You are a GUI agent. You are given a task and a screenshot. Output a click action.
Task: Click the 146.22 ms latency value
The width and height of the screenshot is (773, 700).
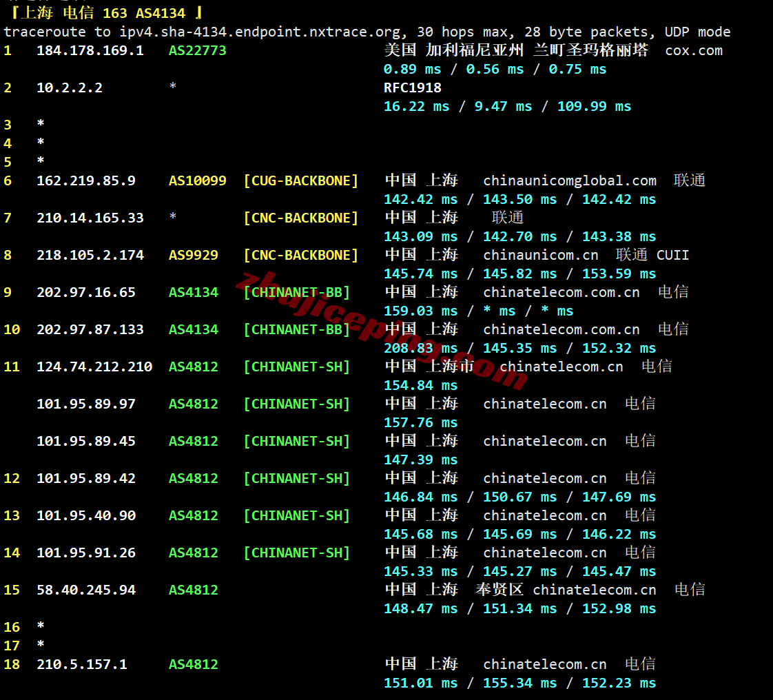coord(619,535)
